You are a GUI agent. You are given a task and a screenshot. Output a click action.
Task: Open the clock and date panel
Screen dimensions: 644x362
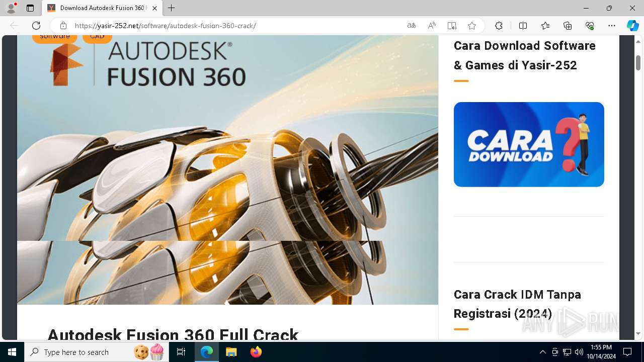[601, 352]
